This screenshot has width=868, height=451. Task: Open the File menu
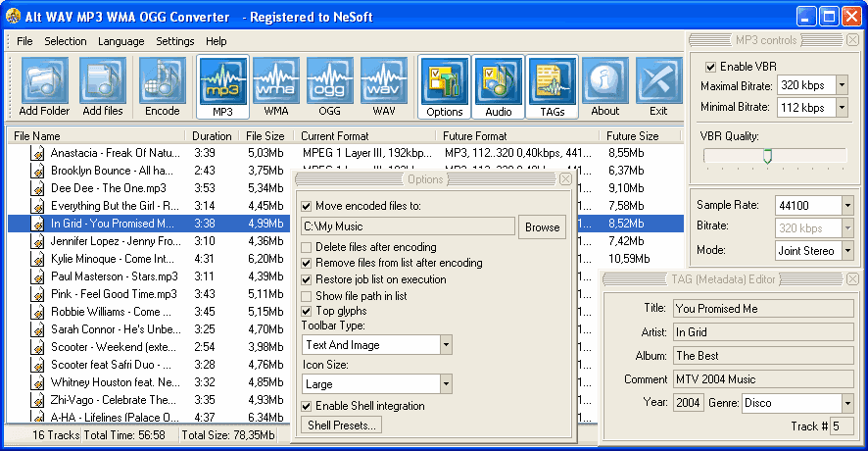[24, 41]
